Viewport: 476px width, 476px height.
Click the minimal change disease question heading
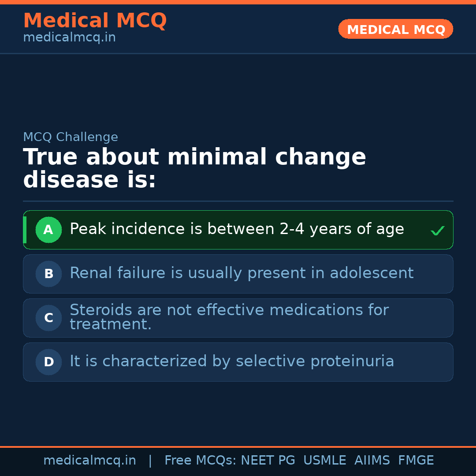[x=194, y=169]
